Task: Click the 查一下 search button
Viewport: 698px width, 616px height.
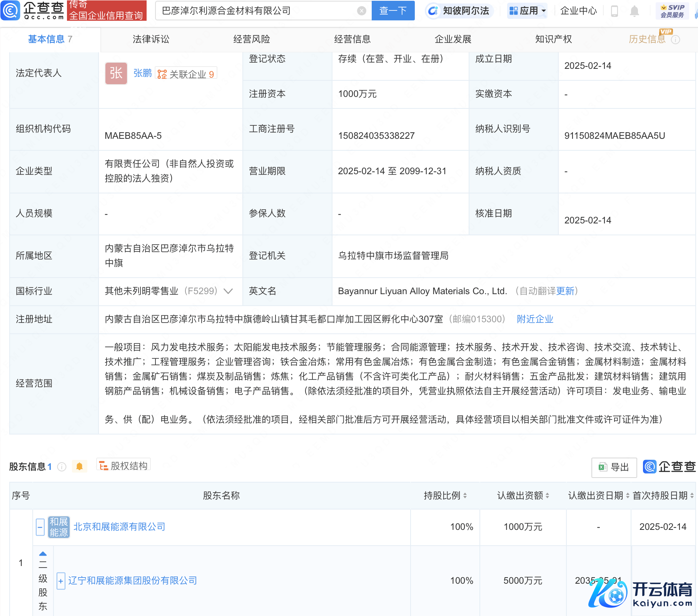Action: [393, 11]
